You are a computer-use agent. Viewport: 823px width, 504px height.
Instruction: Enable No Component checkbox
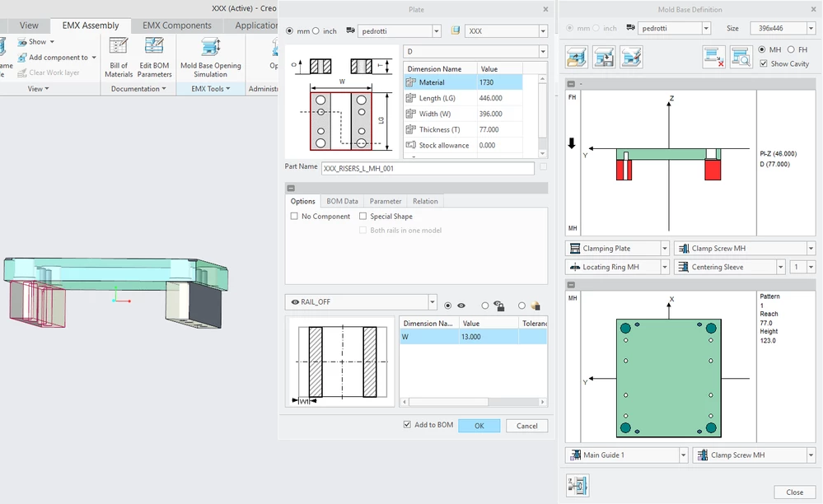click(294, 216)
